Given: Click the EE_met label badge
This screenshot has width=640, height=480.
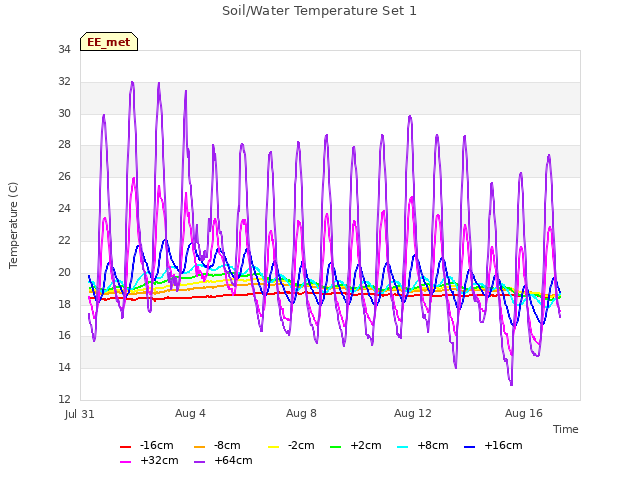Looking at the screenshot, I should pos(109,42).
